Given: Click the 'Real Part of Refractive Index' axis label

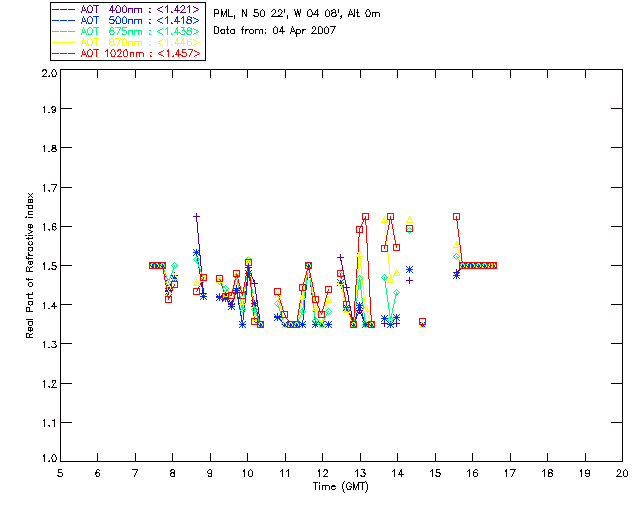Looking at the screenshot, I should click(x=29, y=265).
